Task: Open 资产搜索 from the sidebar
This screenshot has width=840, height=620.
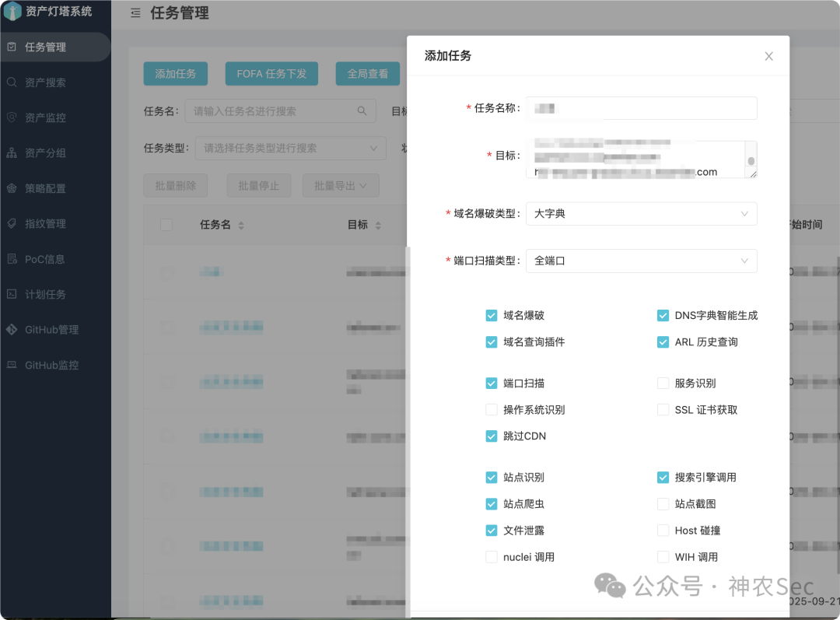Action: (54, 82)
